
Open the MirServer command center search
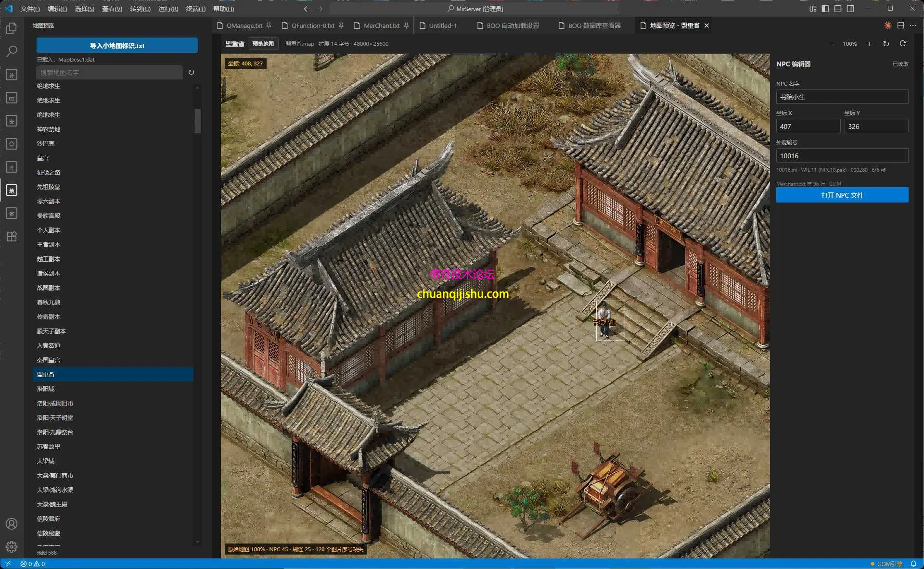[475, 9]
